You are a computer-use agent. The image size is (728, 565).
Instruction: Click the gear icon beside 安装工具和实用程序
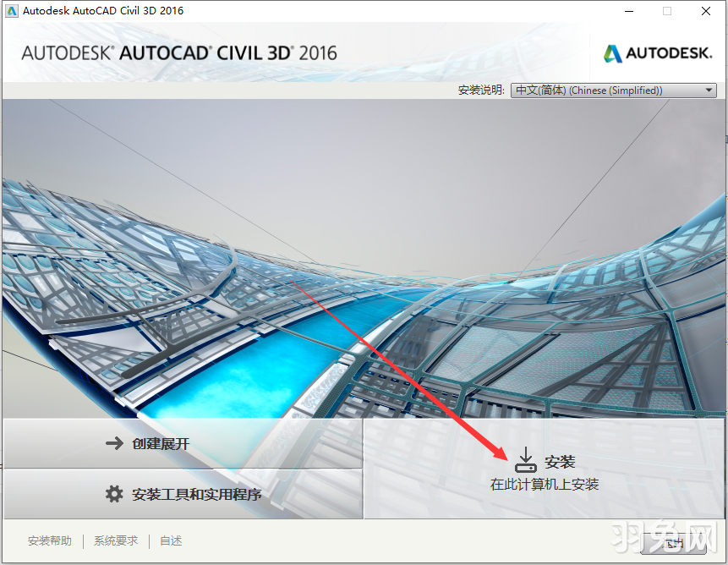[114, 494]
